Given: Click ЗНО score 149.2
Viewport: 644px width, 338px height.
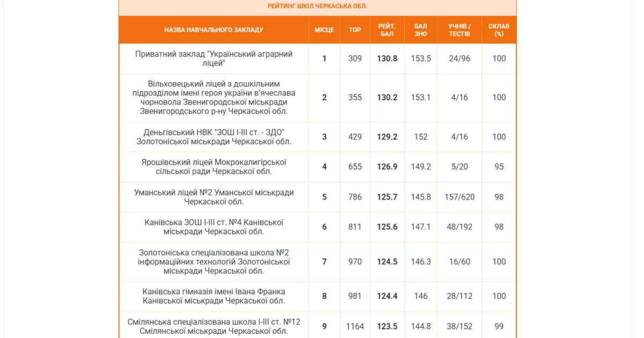Looking at the screenshot, I should (421, 167).
